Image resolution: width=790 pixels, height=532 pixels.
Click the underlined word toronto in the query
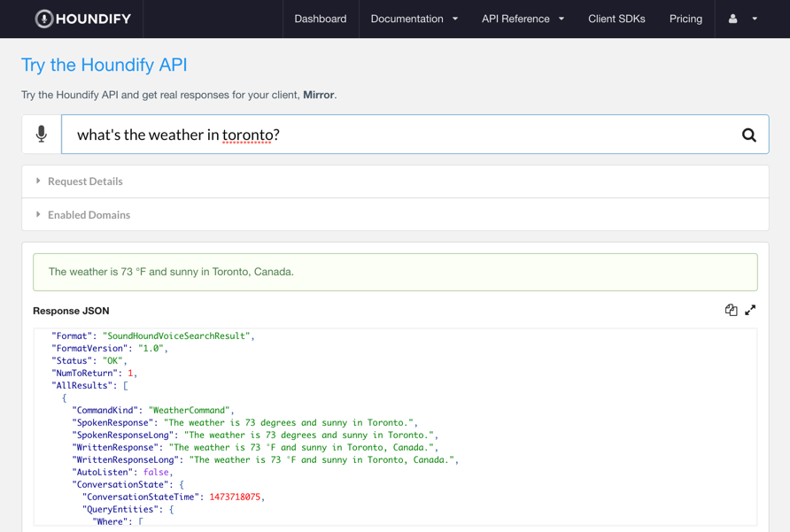click(247, 135)
